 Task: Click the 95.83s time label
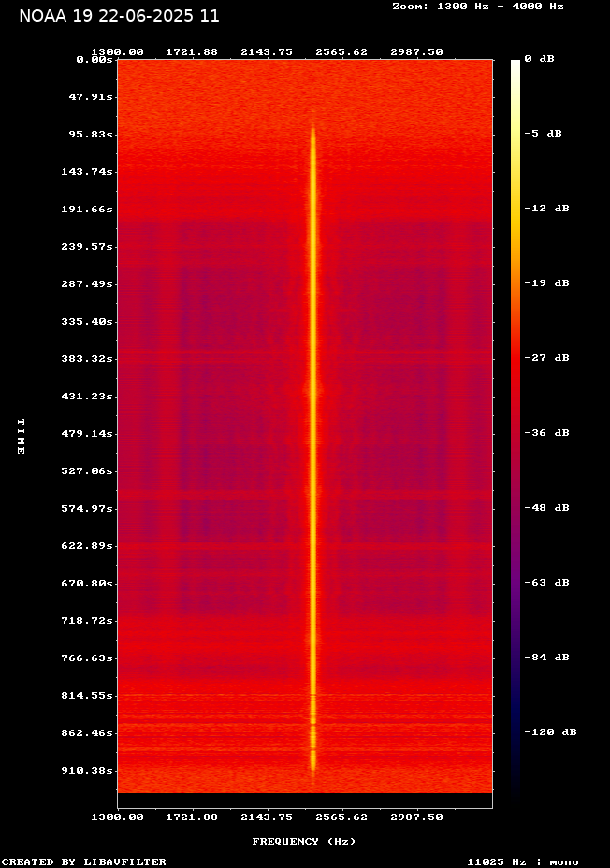(x=91, y=135)
